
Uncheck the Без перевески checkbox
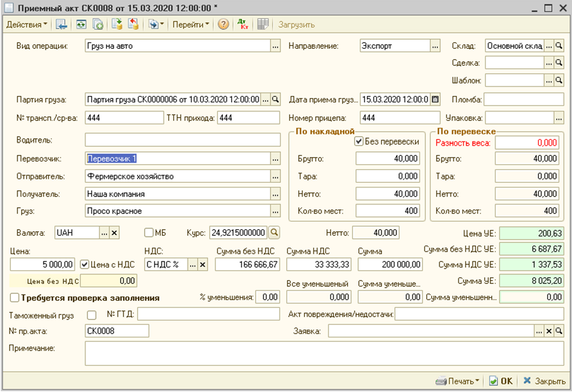click(359, 141)
